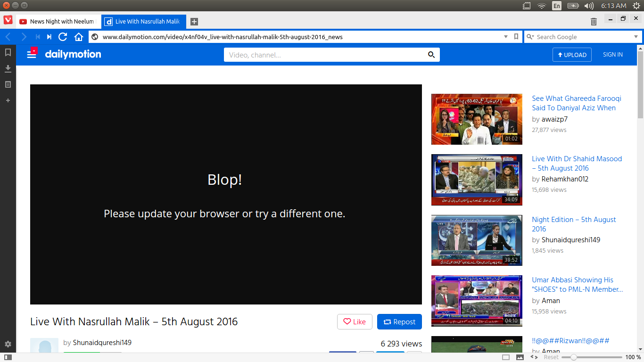Image resolution: width=644 pixels, height=362 pixels.
Task: Open See What Ghareeda Farooqi Said link
Action: [577, 103]
